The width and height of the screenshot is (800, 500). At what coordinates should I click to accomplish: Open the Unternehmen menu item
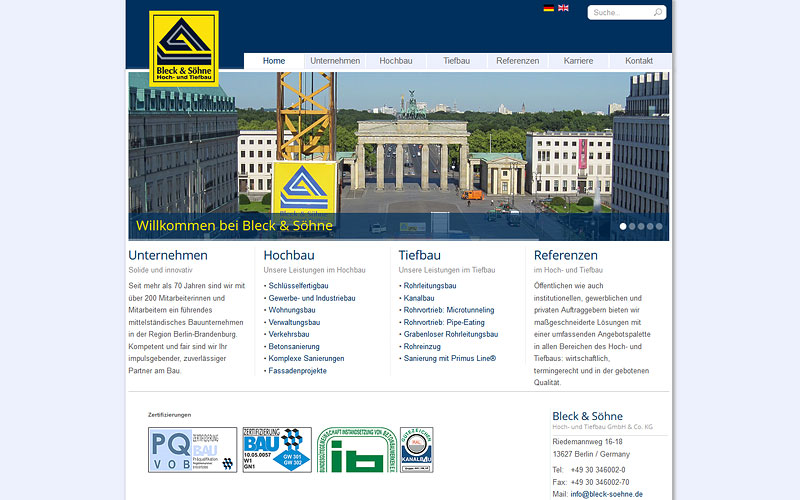pos(335,61)
